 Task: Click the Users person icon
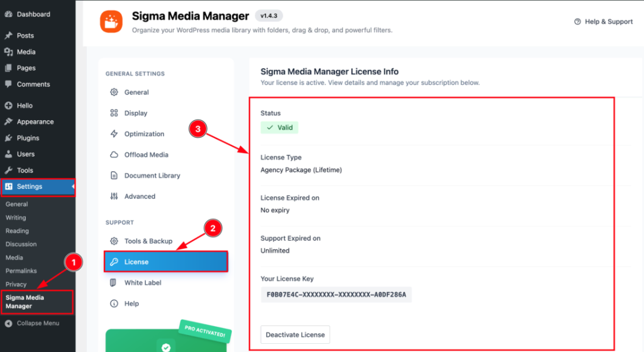point(8,154)
